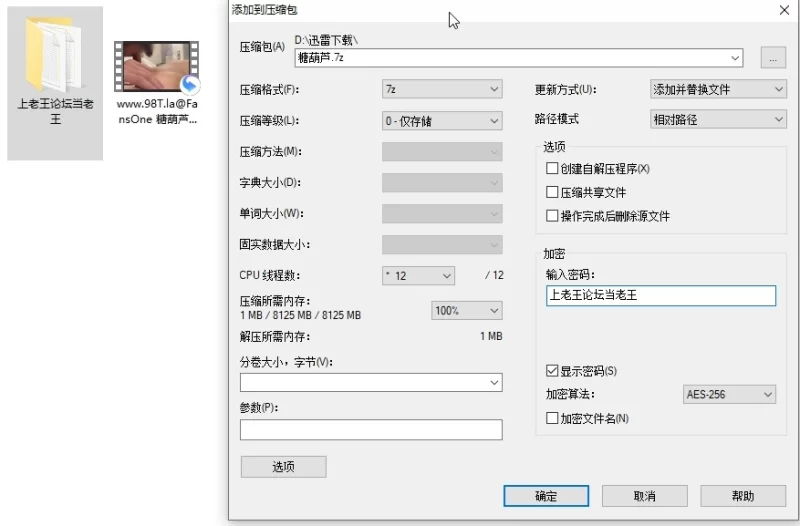Enable create self-extracting archive checkbox
The image size is (800, 526).
coord(552,169)
